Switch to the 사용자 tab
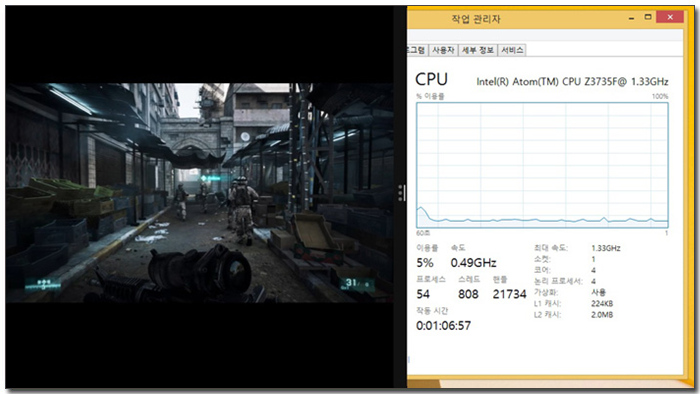Viewport: 700px width, 394px height. (443, 50)
